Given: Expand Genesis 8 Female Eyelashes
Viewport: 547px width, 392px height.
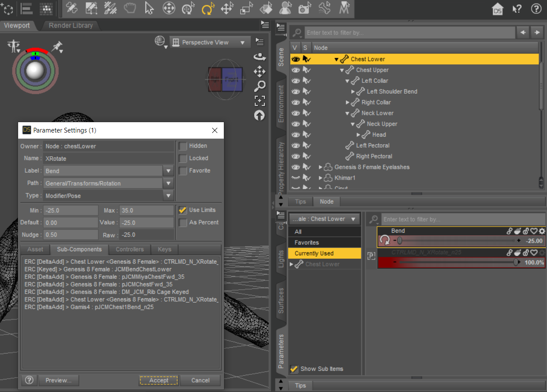Looking at the screenshot, I should click(321, 167).
